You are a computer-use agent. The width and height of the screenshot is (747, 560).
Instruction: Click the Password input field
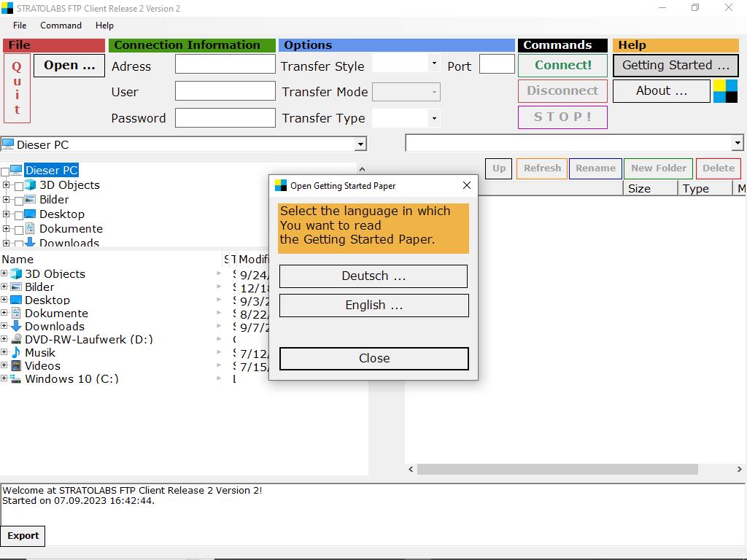225,117
